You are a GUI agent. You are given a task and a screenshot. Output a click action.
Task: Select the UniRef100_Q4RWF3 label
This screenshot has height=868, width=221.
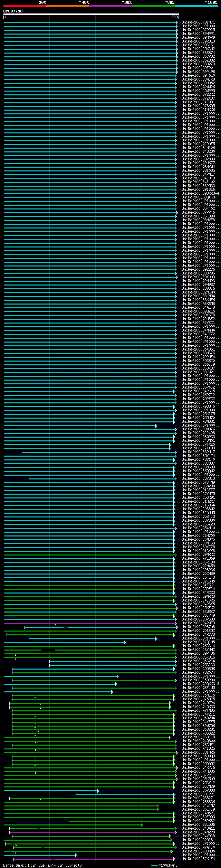198,623
